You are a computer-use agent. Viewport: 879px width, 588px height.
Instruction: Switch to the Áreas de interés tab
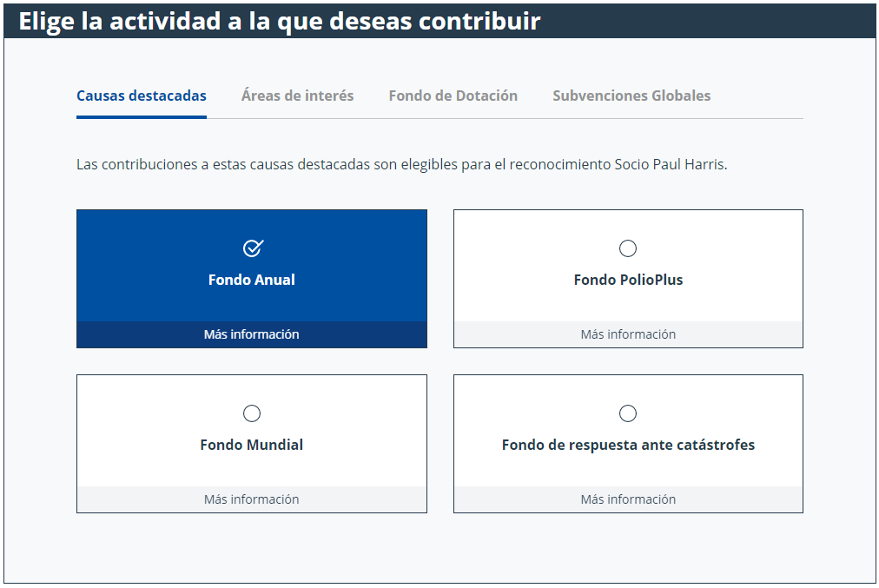(x=297, y=96)
